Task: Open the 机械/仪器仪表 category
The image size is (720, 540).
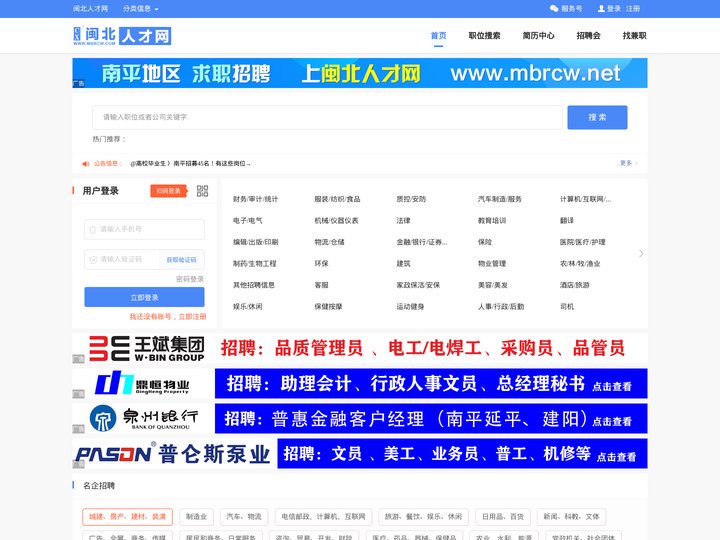Action: click(x=336, y=220)
